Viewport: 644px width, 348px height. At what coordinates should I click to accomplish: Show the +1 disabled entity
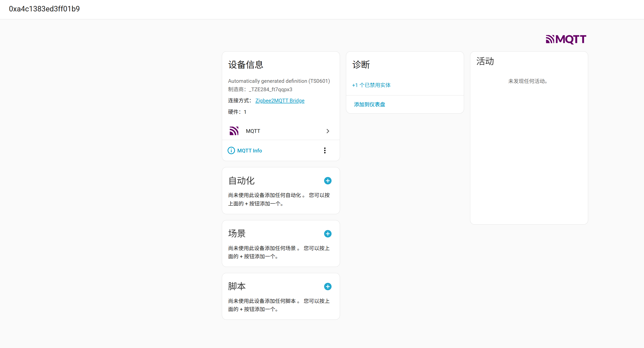click(371, 85)
